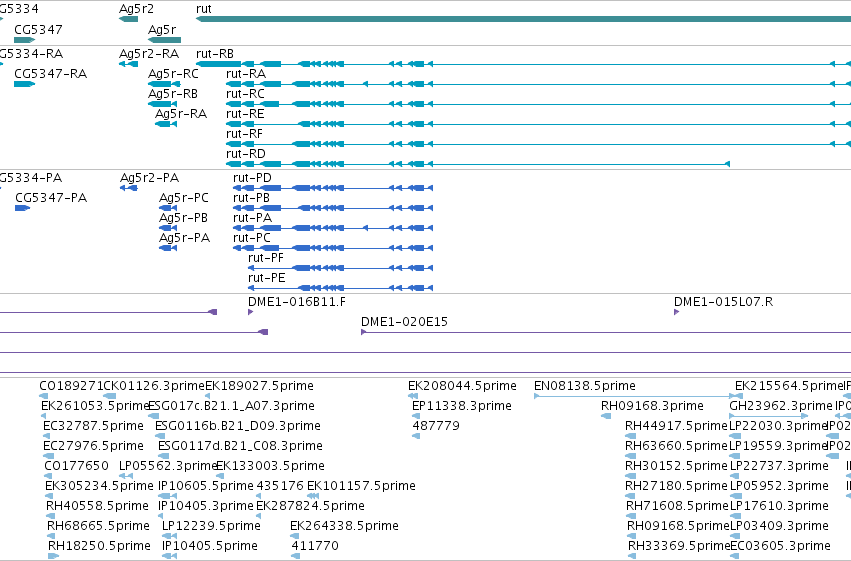851x561 pixels.
Task: Click EST RH27180.5prime
Action: (676, 487)
